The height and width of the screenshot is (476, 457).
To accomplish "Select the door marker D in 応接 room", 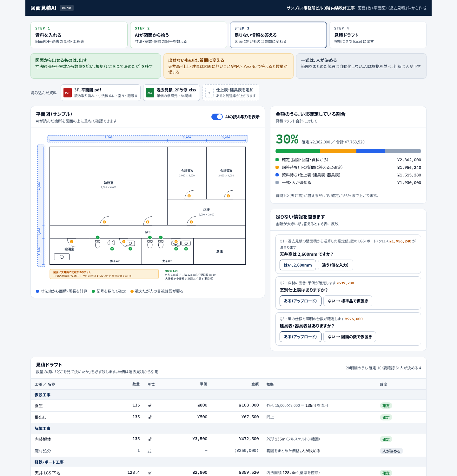I will pos(191,222).
